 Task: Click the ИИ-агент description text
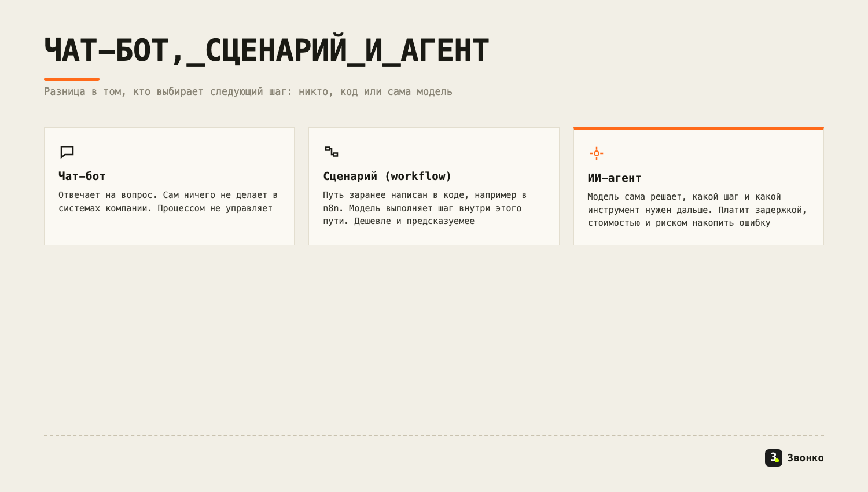pos(697,210)
